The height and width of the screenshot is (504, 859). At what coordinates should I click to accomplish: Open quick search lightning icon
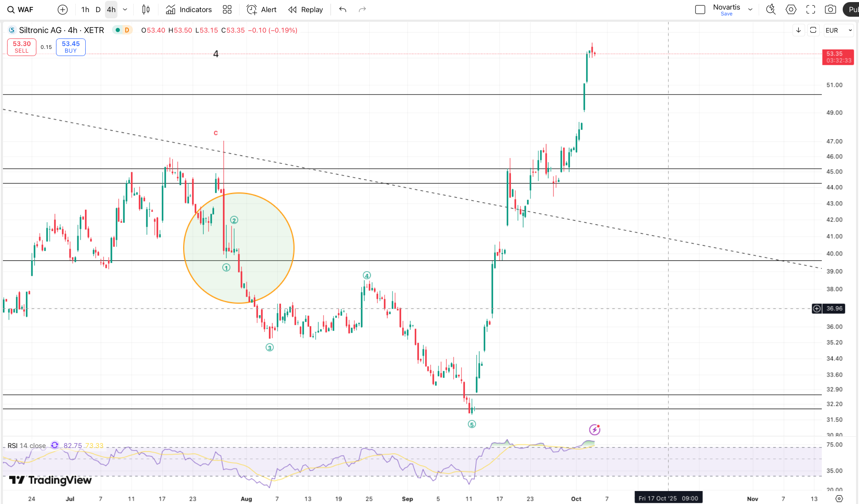coord(770,10)
